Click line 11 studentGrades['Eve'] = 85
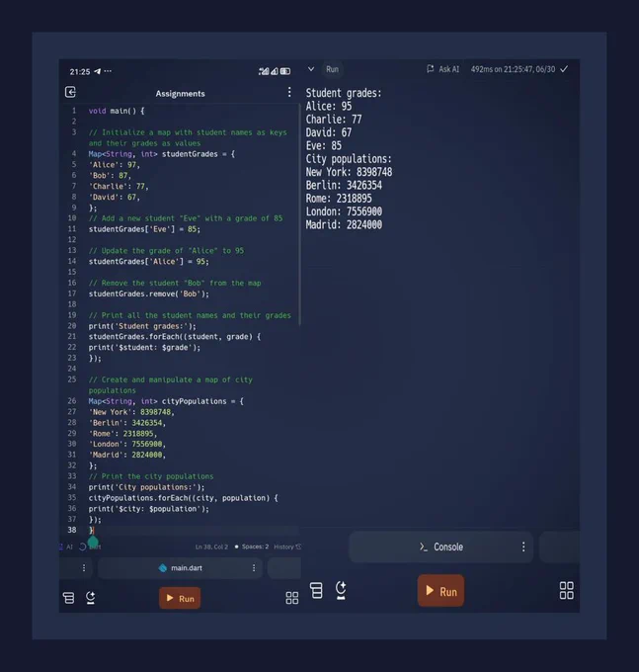The height and width of the screenshot is (672, 639). [144, 229]
